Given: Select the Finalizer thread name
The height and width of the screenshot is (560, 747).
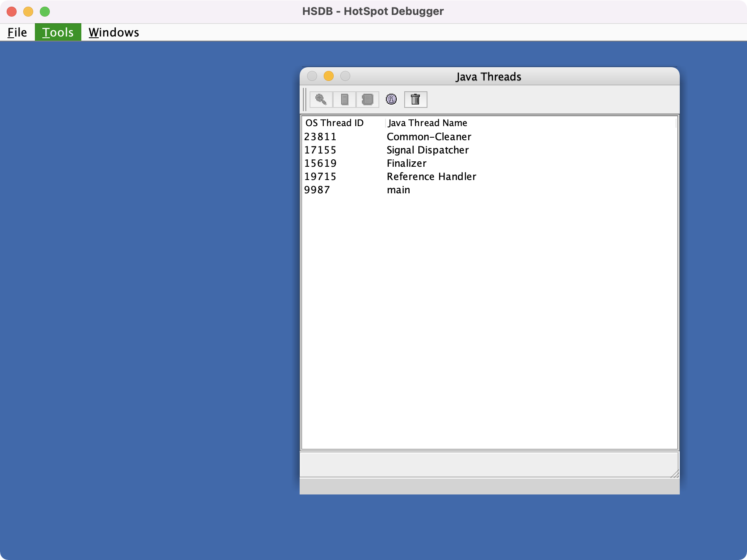Looking at the screenshot, I should click(x=407, y=163).
